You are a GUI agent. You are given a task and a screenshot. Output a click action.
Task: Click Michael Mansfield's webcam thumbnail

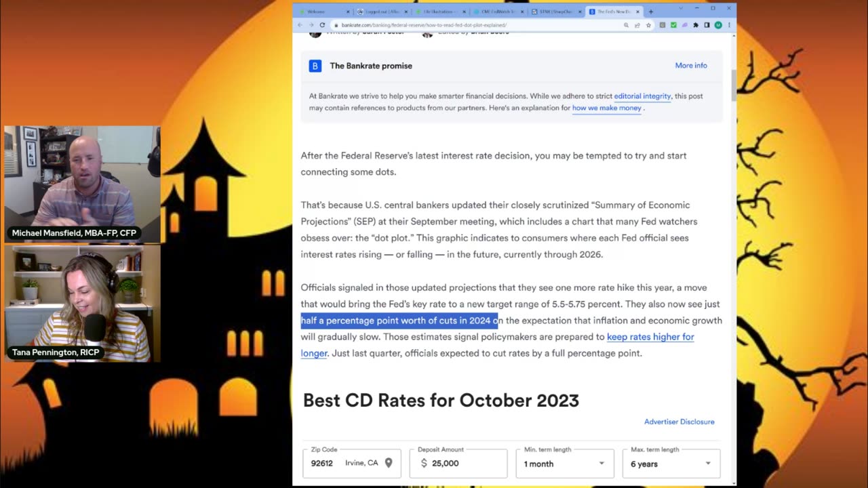point(82,184)
